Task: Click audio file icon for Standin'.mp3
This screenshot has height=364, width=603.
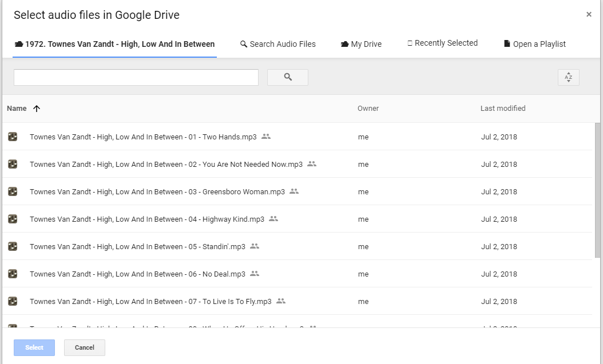Action: 13,246
